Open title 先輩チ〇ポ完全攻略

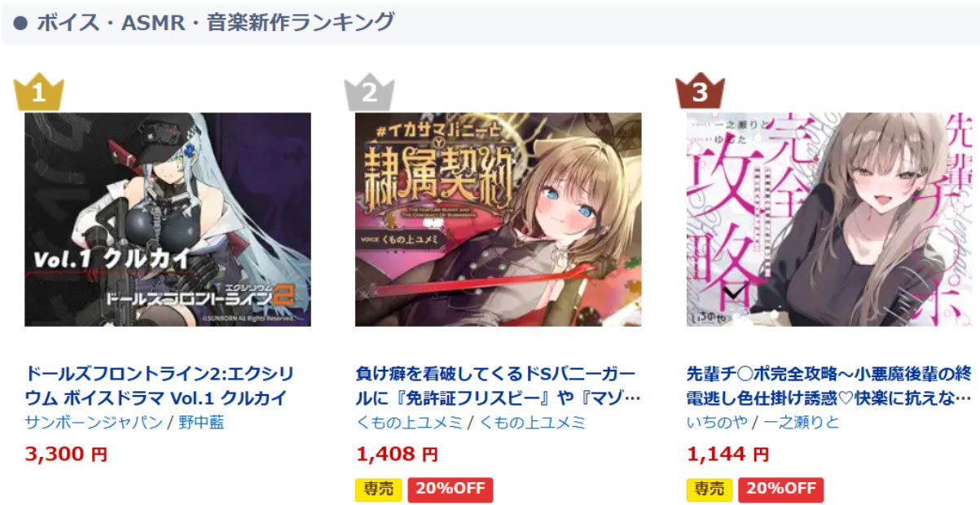(829, 387)
